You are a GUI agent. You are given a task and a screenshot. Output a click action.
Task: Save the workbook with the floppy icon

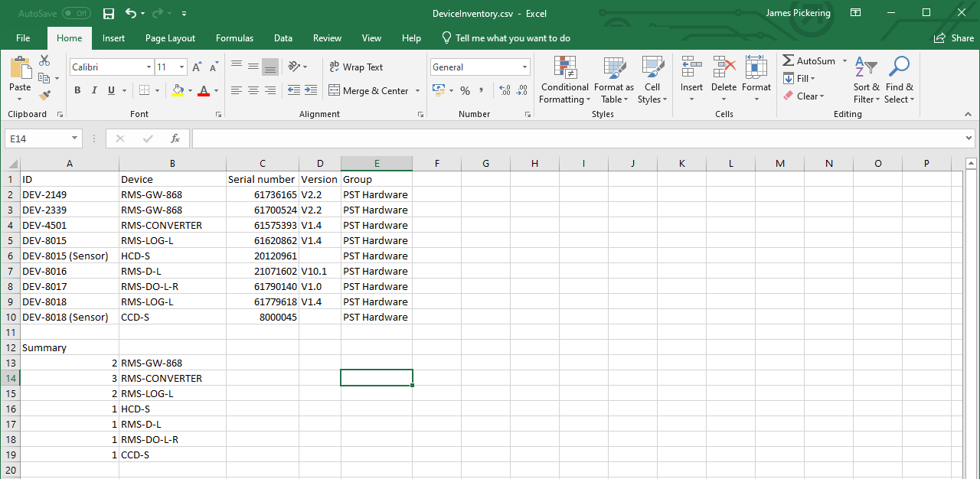tap(109, 13)
